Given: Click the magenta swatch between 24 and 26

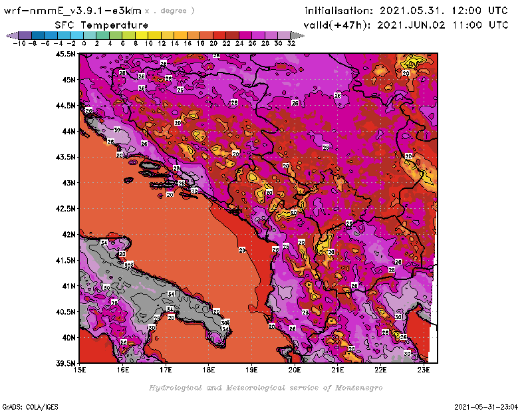Looking at the screenshot, I should pos(245,35).
